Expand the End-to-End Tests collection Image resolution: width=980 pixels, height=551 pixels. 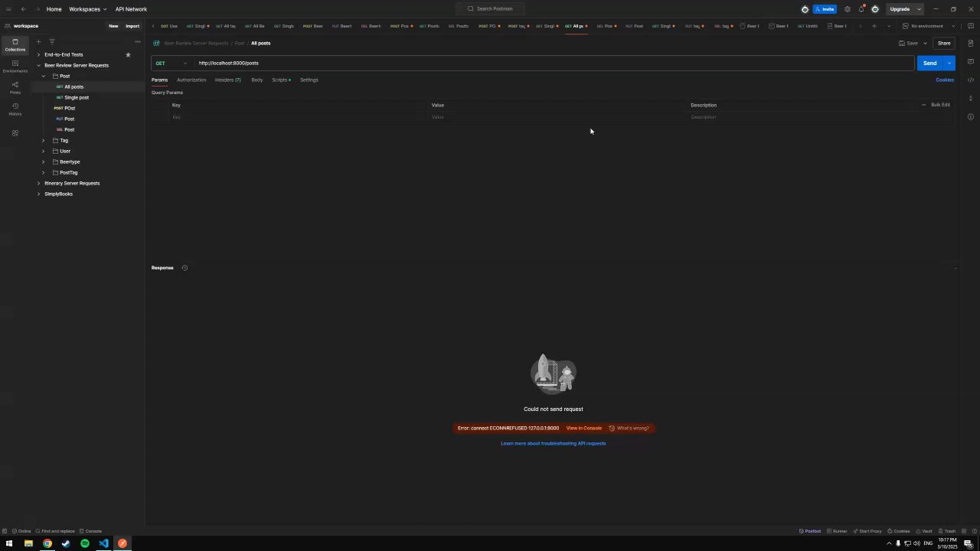pos(38,54)
